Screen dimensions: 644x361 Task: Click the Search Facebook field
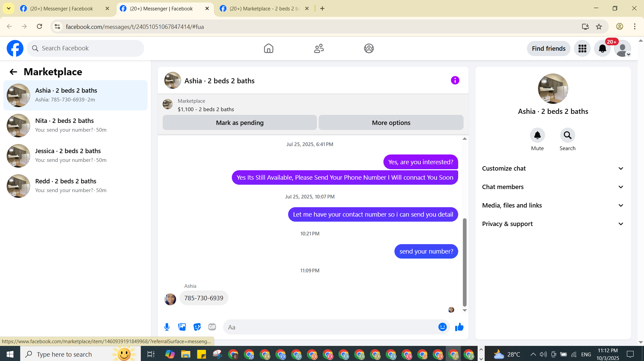pyautogui.click(x=86, y=48)
